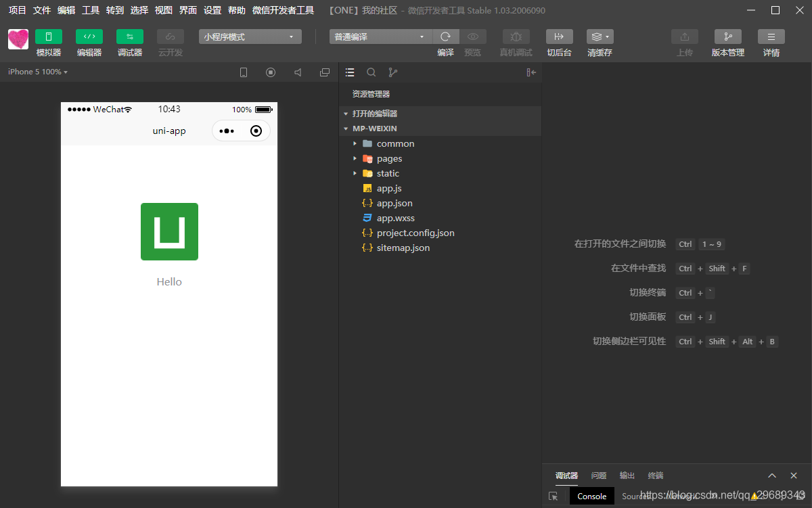Image resolution: width=812 pixels, height=508 pixels.
Task: Collapse the MP-WEIXIN project section
Action: click(x=440, y=129)
